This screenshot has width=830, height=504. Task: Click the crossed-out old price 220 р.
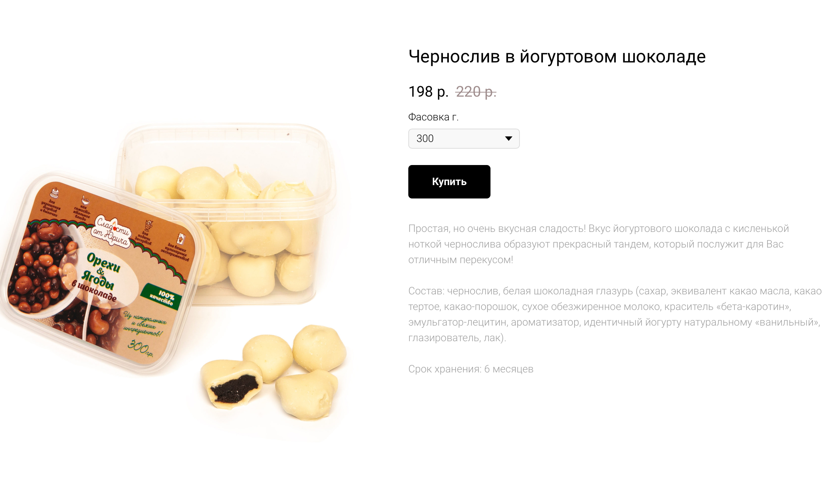(x=476, y=92)
